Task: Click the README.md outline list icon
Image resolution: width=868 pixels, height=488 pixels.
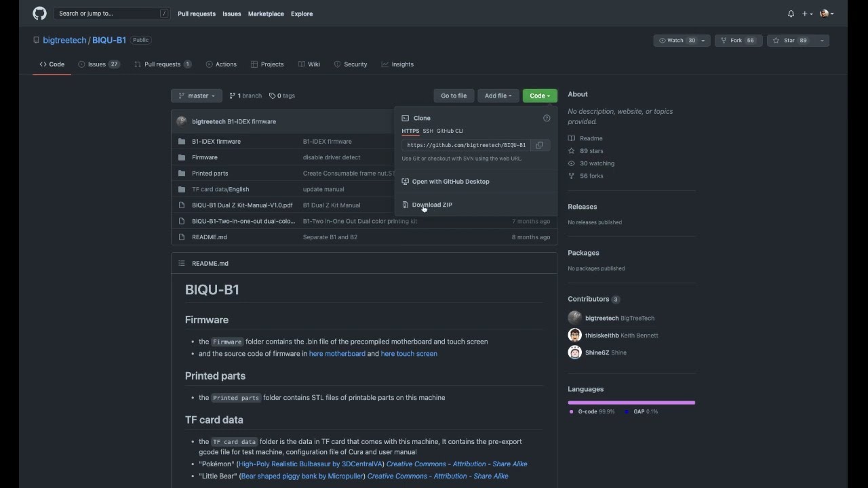Action: pos(181,263)
